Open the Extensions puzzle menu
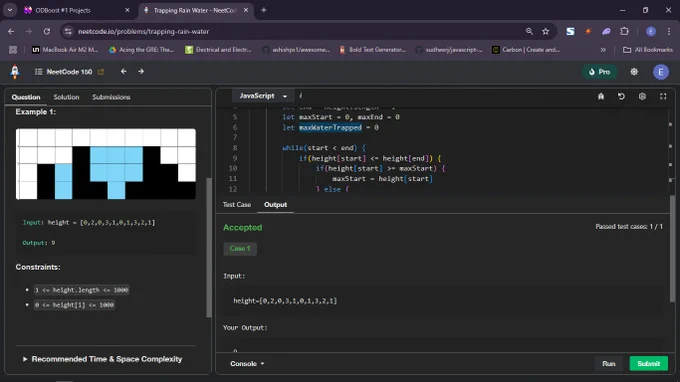Viewport: 680px width, 382px height. 624,32
